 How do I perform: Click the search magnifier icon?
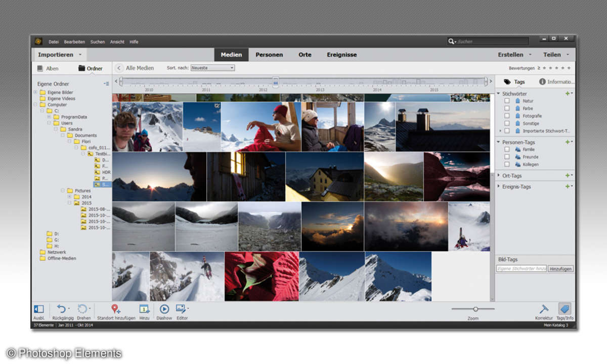pyautogui.click(x=451, y=41)
